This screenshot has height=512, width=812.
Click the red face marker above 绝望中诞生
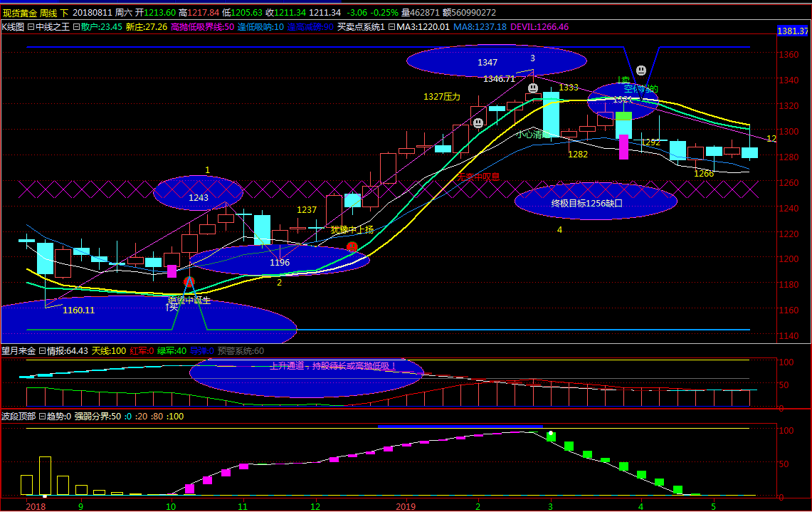tap(189, 282)
